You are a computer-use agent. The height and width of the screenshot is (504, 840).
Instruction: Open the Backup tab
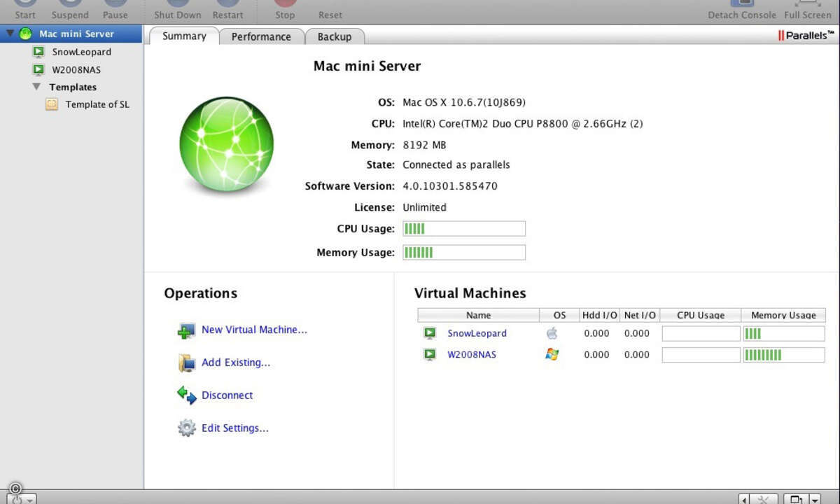335,36
